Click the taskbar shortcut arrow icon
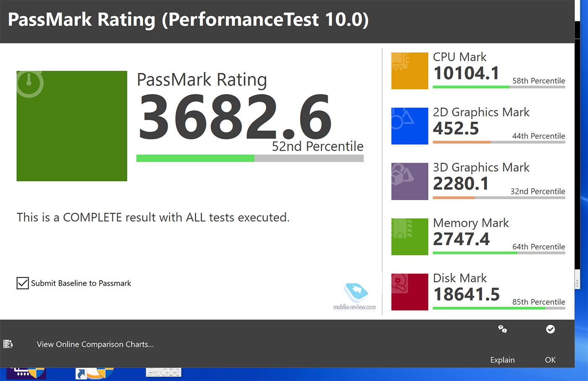 pos(81,373)
